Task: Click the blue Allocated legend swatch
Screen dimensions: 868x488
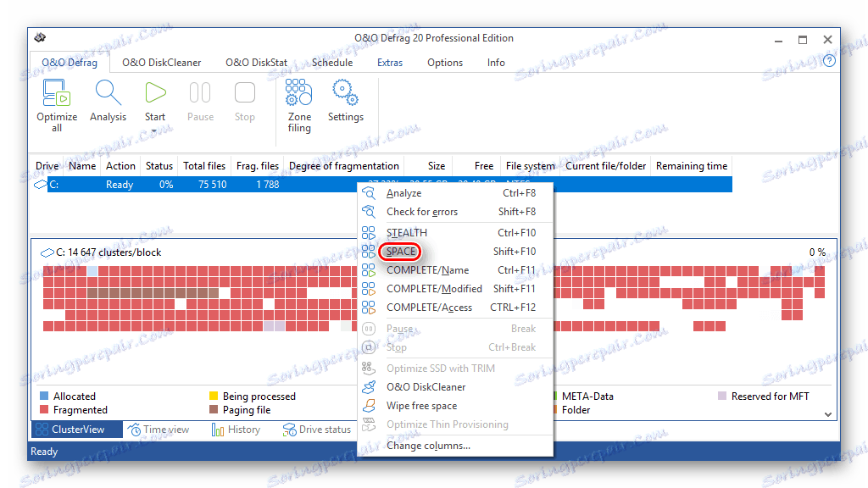Action: tap(44, 396)
